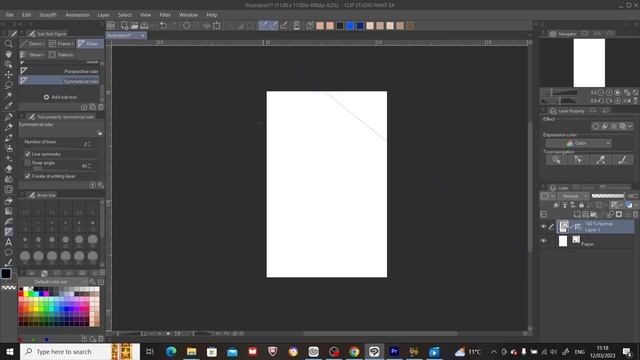Open the layer blending mode Normal dropdown
The width and height of the screenshot is (640, 360).
pyautogui.click(x=573, y=196)
